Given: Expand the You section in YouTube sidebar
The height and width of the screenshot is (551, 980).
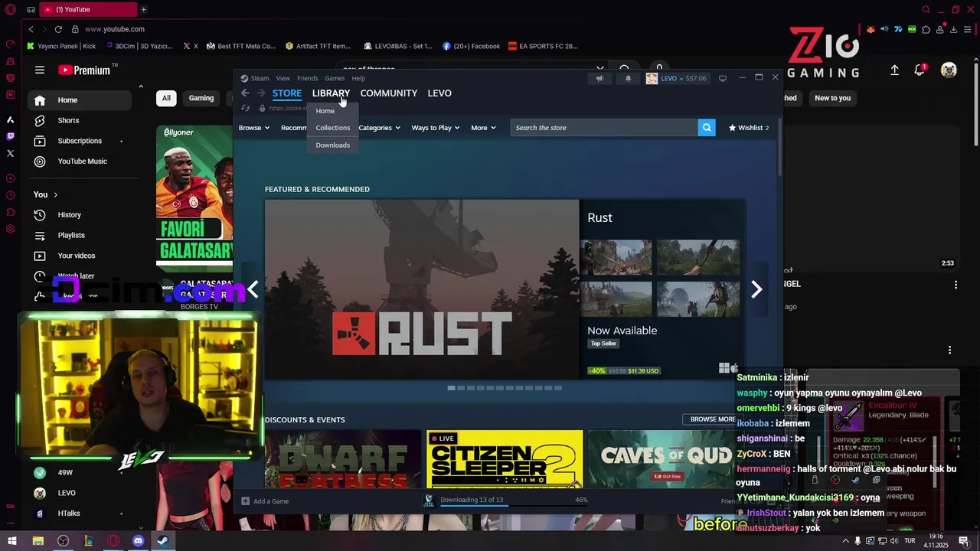Looking at the screenshot, I should coord(45,194).
